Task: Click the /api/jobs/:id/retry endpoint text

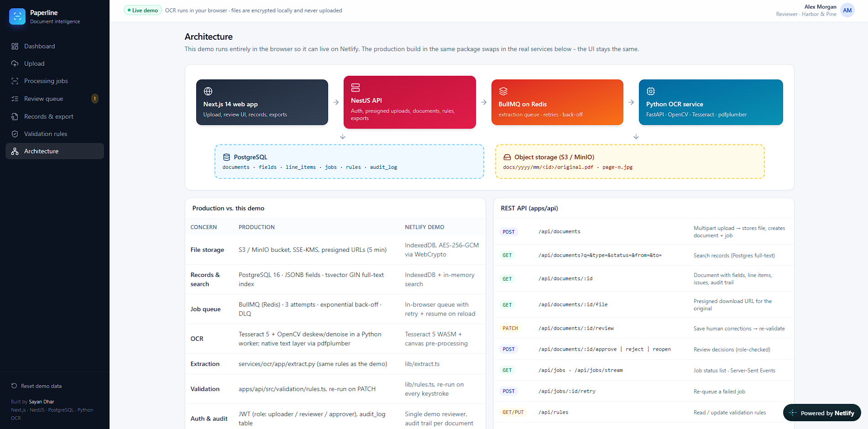Action: coord(567,391)
